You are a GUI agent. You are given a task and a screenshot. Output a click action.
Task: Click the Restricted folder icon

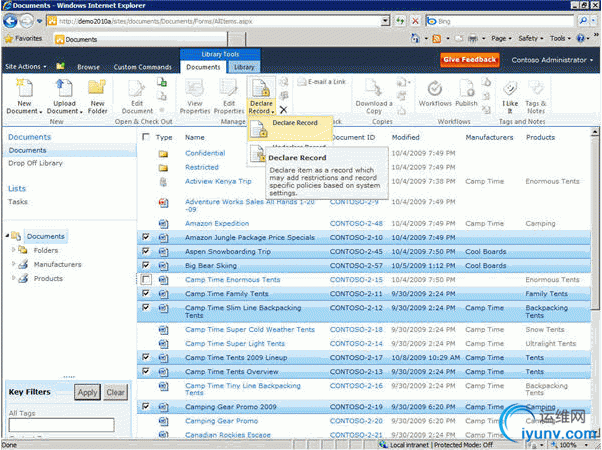[163, 168]
